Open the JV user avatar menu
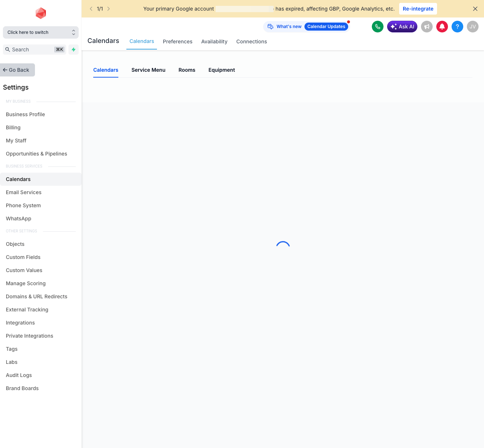484x448 pixels. [473, 27]
